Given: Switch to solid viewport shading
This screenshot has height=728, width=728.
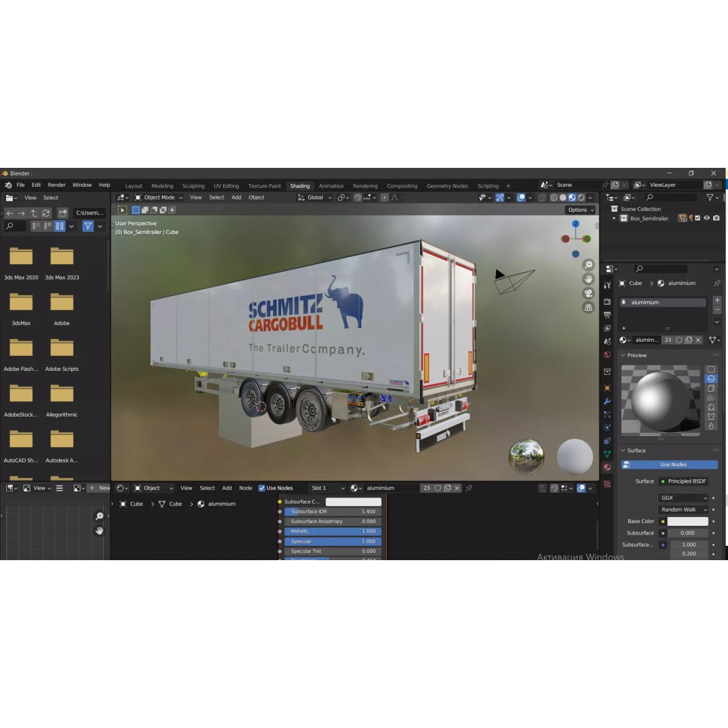Looking at the screenshot, I should pos(563,198).
